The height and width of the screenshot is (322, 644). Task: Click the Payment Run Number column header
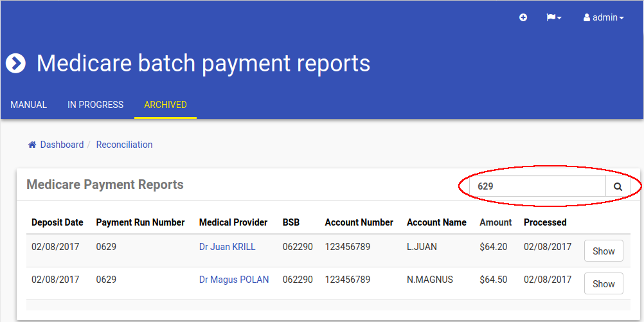coord(141,222)
